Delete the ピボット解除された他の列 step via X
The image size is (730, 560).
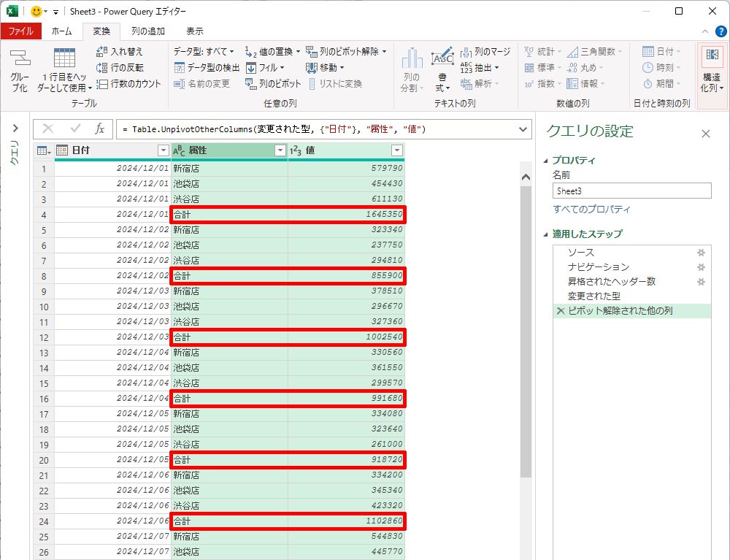coord(560,311)
